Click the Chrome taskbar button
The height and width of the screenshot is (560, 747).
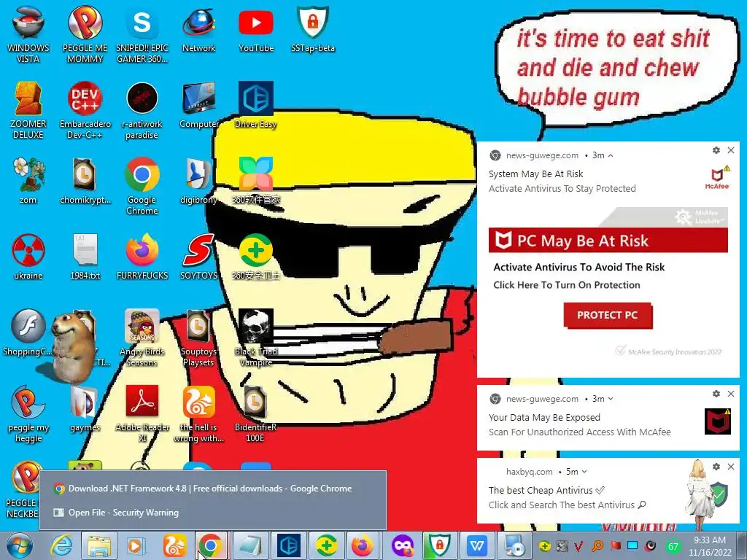click(x=212, y=545)
